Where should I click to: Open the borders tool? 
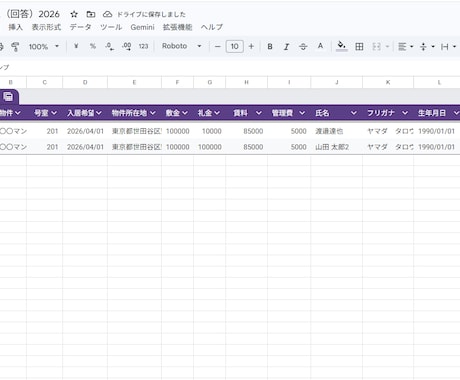(x=359, y=47)
